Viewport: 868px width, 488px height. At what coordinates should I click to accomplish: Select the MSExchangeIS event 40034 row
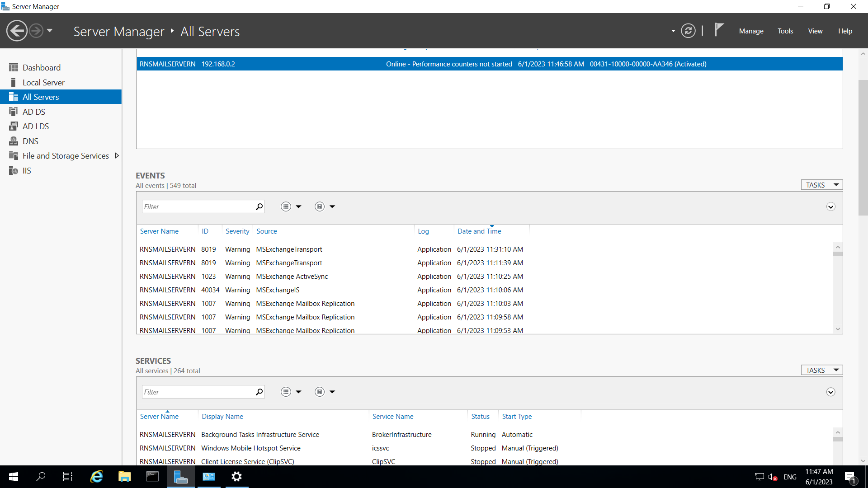click(485, 290)
